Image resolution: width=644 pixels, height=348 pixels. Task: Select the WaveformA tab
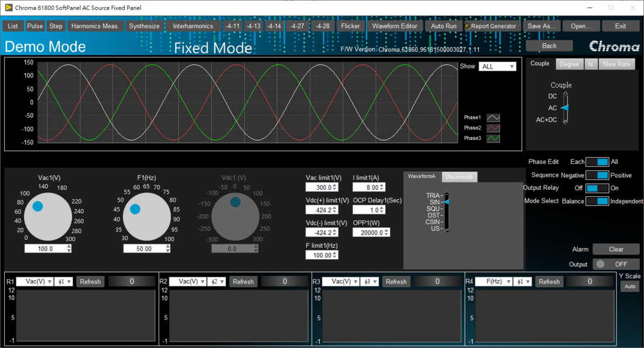[x=422, y=176]
